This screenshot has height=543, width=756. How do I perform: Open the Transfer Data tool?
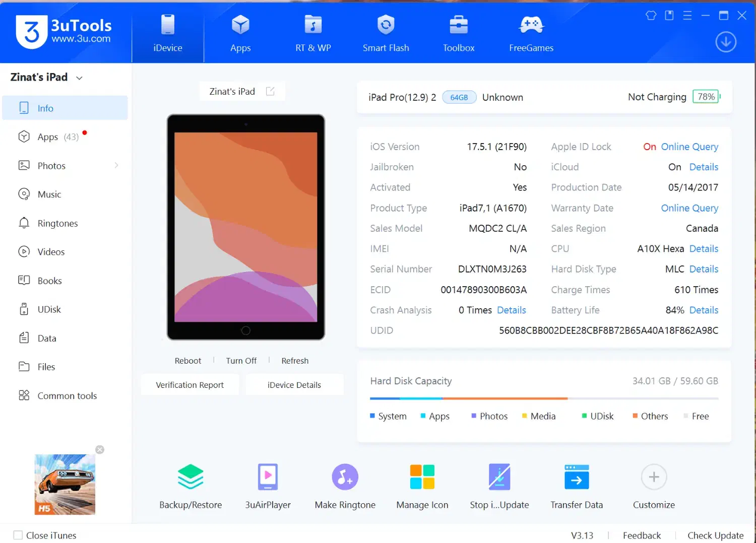pyautogui.click(x=577, y=477)
